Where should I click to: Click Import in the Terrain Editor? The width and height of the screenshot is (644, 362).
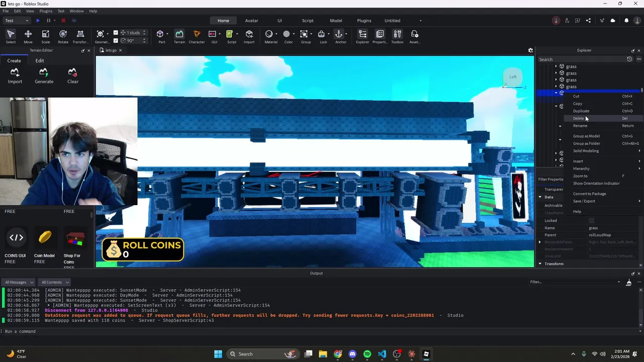pos(15,76)
